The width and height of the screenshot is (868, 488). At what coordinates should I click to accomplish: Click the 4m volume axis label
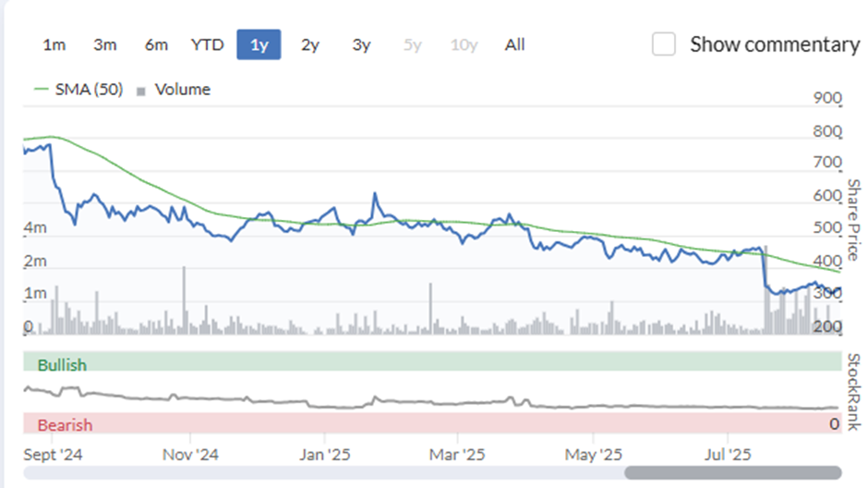(35, 227)
